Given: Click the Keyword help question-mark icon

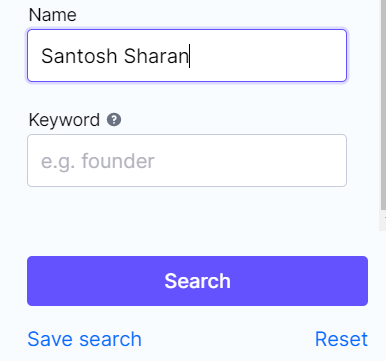Looking at the screenshot, I should (x=114, y=119).
